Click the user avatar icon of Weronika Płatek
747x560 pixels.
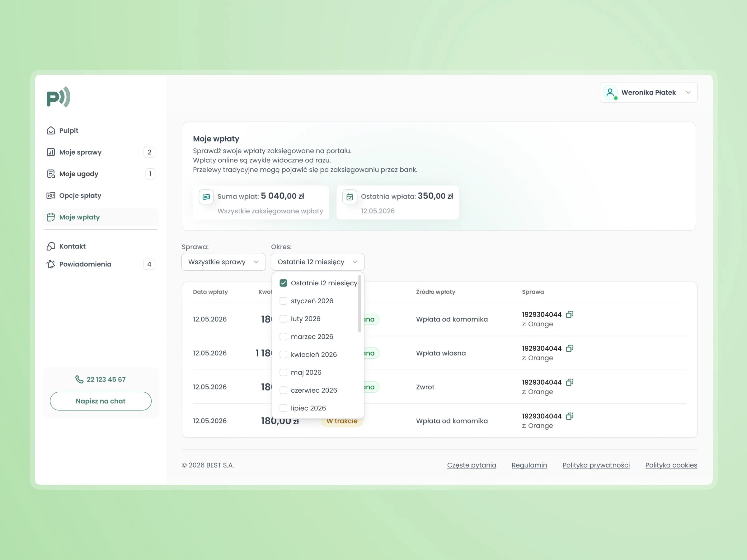[x=610, y=92]
